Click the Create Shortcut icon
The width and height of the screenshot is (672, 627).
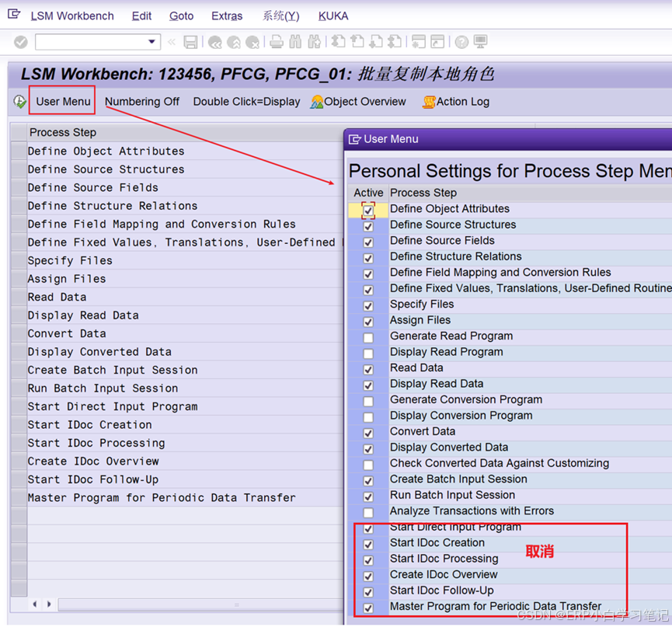click(x=437, y=42)
